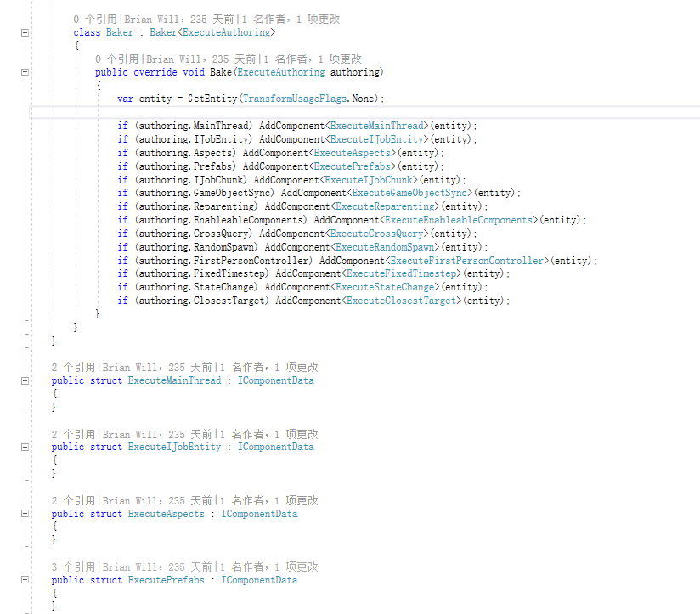Image resolution: width=700 pixels, height=614 pixels.
Task: Click ExecuteGameObjectSync in AddComponent line
Action: coord(409,193)
